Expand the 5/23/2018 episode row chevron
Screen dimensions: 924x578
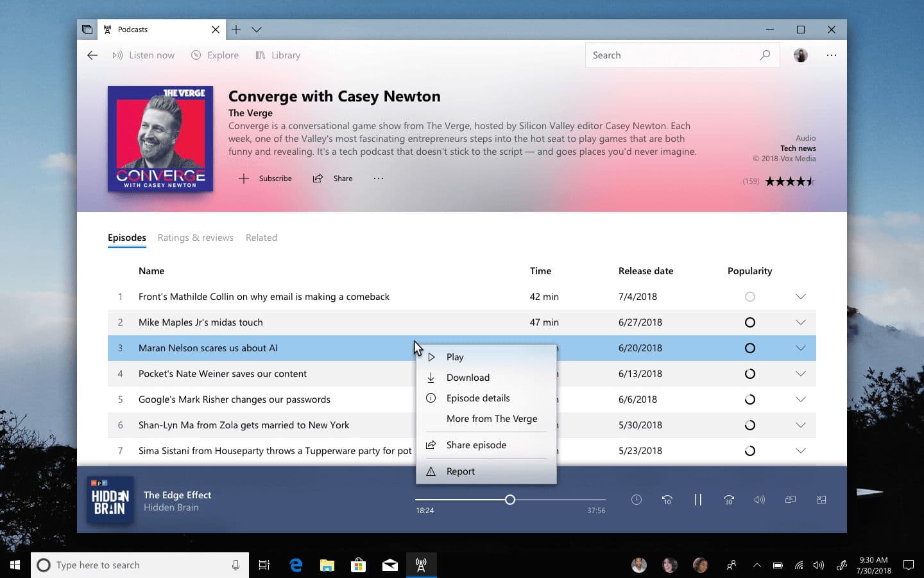click(801, 451)
